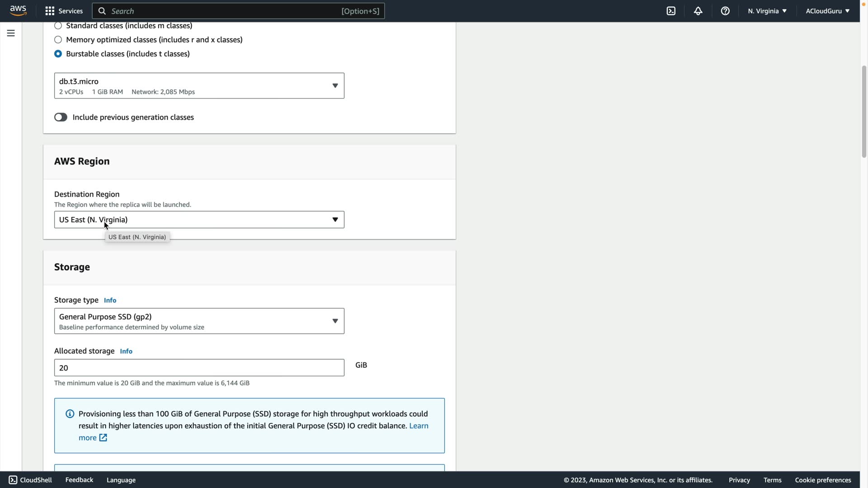Open the Services grid menu
Image resolution: width=868 pixels, height=488 pixels.
(x=64, y=11)
